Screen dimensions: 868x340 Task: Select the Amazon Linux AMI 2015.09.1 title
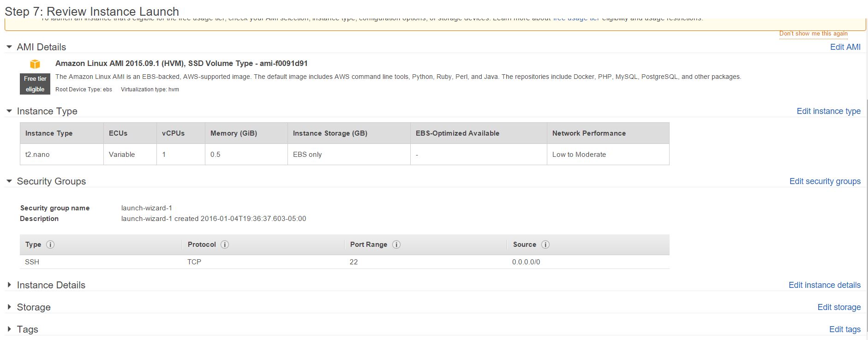181,64
